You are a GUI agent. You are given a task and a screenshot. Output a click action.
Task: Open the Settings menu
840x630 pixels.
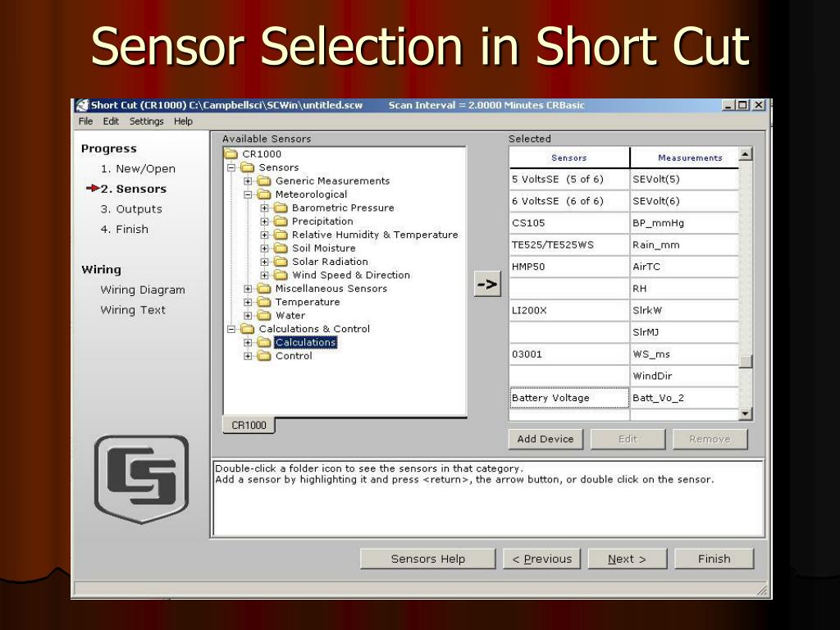click(146, 121)
